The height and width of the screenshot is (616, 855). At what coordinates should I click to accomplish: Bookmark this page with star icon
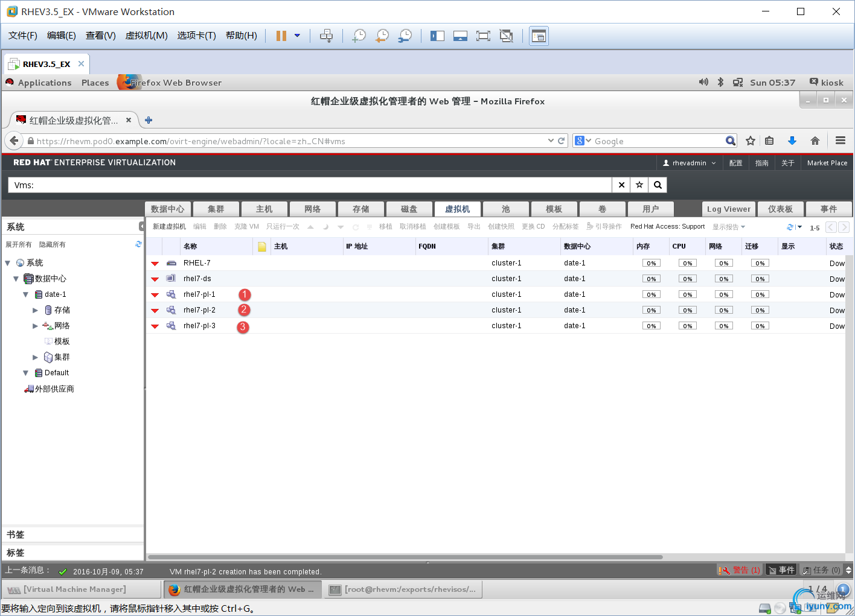(751, 141)
